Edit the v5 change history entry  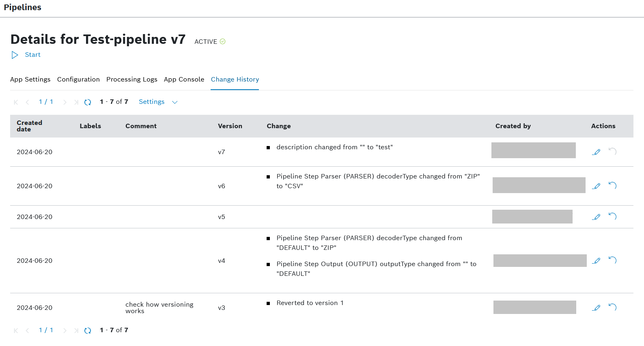tap(596, 217)
